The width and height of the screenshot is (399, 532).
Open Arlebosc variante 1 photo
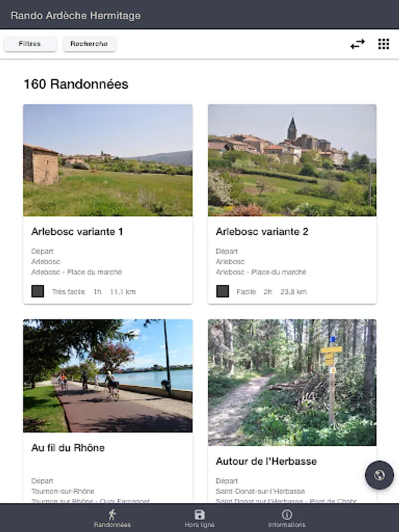tap(108, 160)
